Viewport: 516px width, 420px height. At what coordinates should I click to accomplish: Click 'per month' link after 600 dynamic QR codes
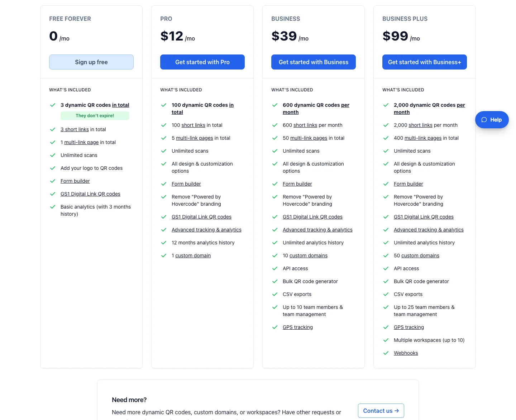(345, 105)
